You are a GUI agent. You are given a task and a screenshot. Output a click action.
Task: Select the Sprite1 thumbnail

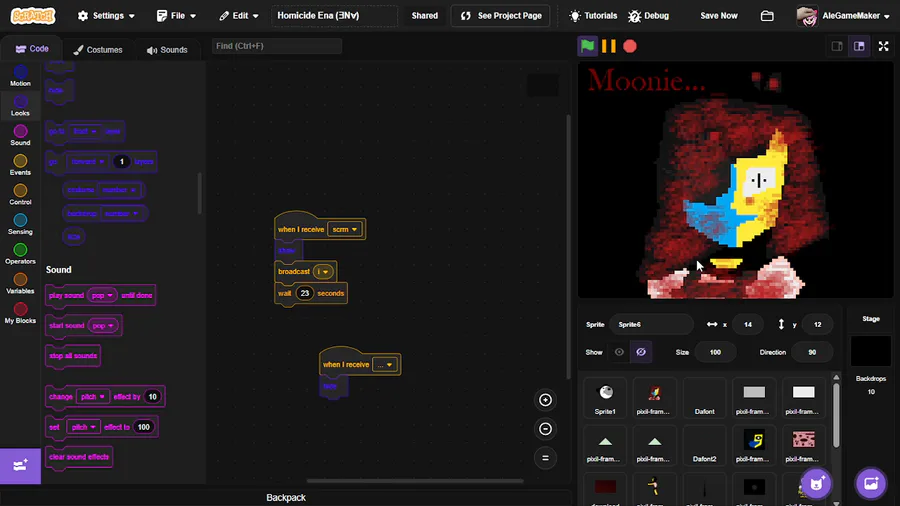coord(605,398)
